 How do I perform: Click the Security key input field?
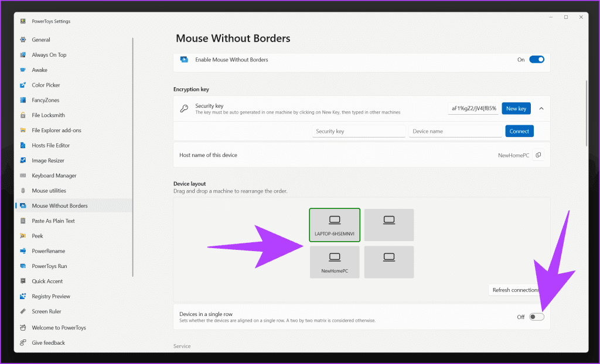tap(359, 131)
